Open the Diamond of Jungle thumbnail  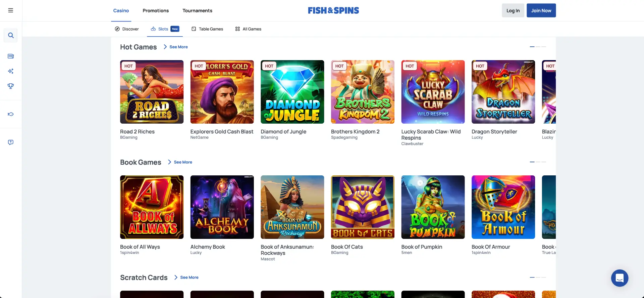pyautogui.click(x=292, y=92)
